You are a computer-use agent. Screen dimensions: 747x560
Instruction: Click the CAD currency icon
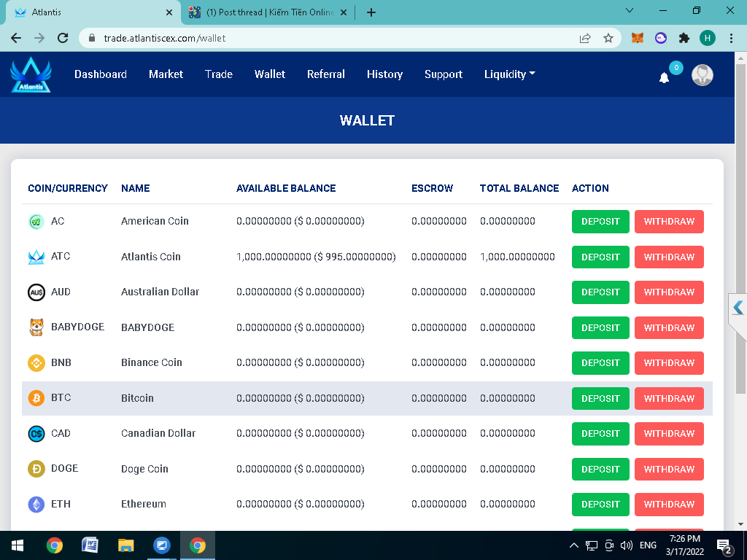point(36,433)
